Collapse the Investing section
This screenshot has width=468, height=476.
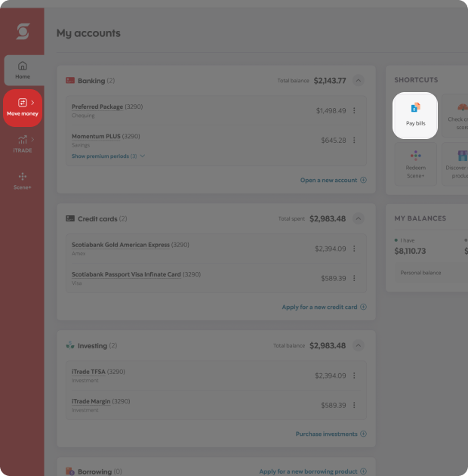(359, 345)
